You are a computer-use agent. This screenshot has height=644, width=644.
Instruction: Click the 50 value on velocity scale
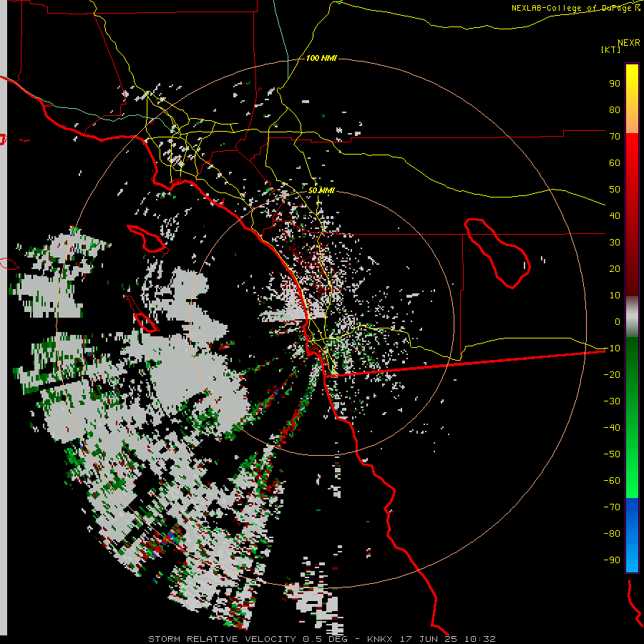pyautogui.click(x=615, y=190)
